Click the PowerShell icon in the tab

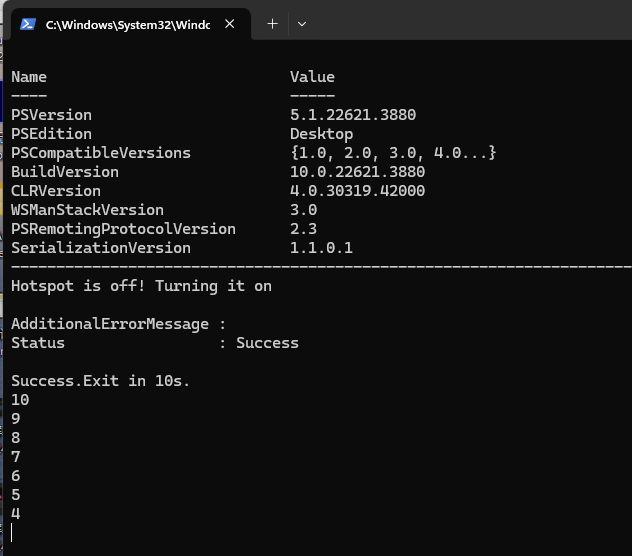click(28, 24)
